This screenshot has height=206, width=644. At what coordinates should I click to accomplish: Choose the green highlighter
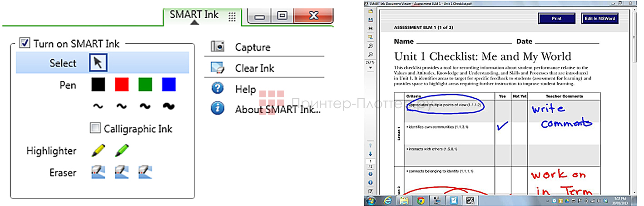point(121,150)
